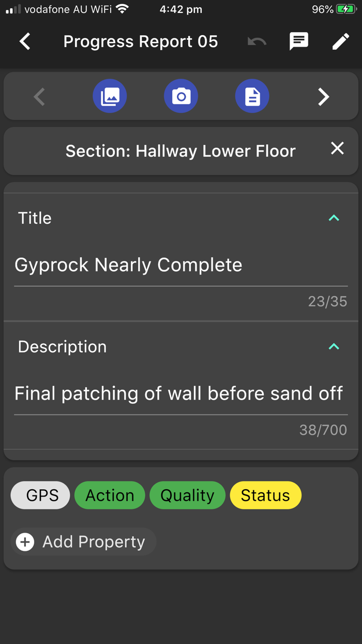This screenshot has height=644, width=362.
Task: Tap the document note icon
Action: coord(252,96)
